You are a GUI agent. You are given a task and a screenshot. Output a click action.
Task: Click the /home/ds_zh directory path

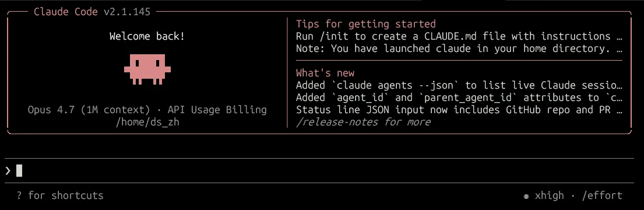click(147, 122)
